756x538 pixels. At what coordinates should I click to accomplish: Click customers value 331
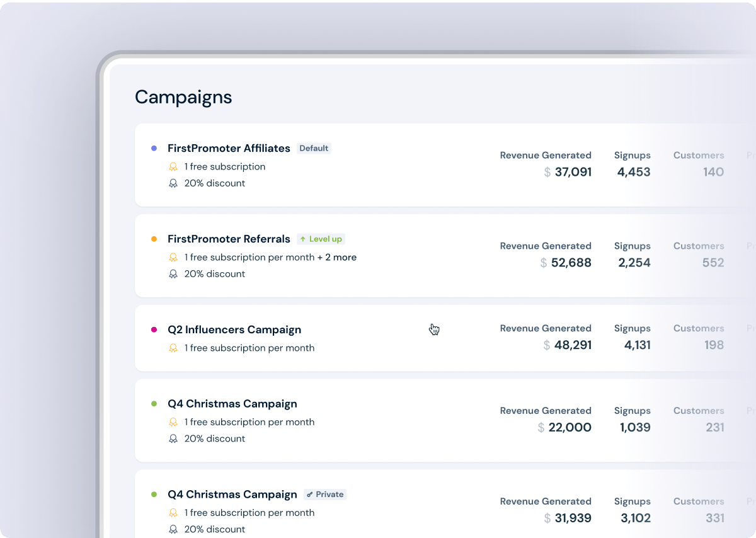point(715,518)
